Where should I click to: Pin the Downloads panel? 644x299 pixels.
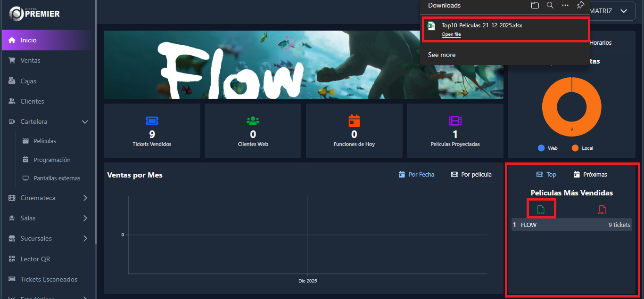(580, 5)
